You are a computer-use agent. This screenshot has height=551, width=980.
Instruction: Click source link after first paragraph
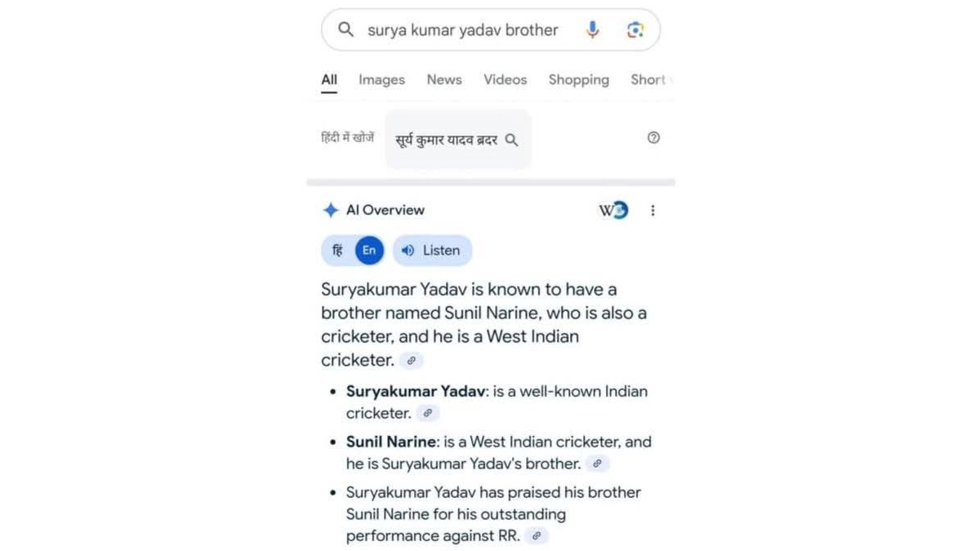412,360
